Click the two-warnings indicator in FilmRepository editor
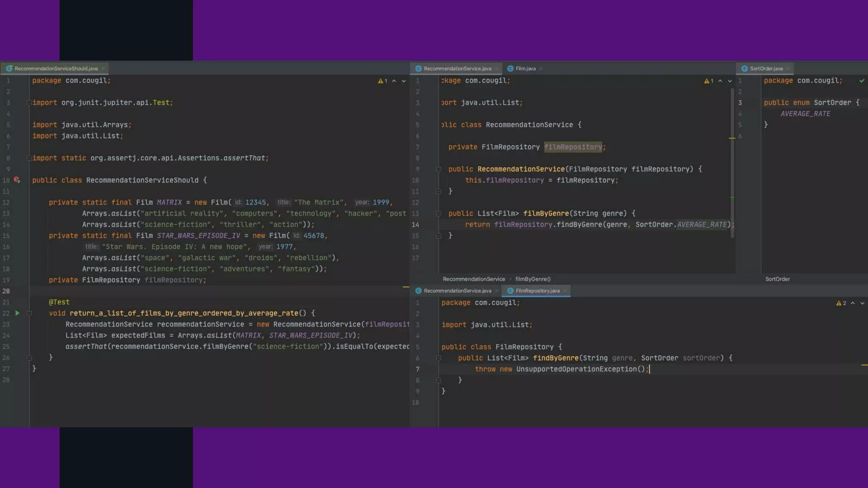 pyautogui.click(x=841, y=303)
